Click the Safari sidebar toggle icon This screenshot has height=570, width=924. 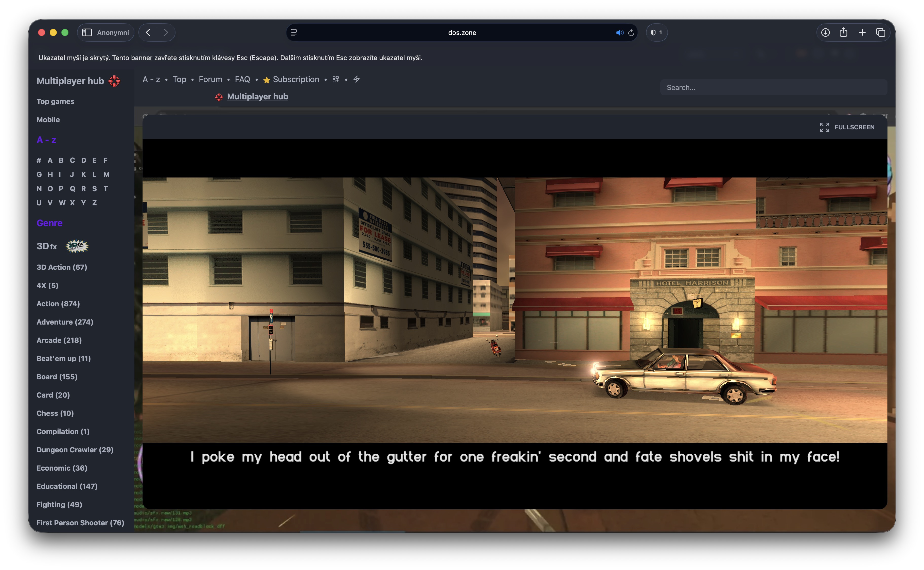click(87, 32)
